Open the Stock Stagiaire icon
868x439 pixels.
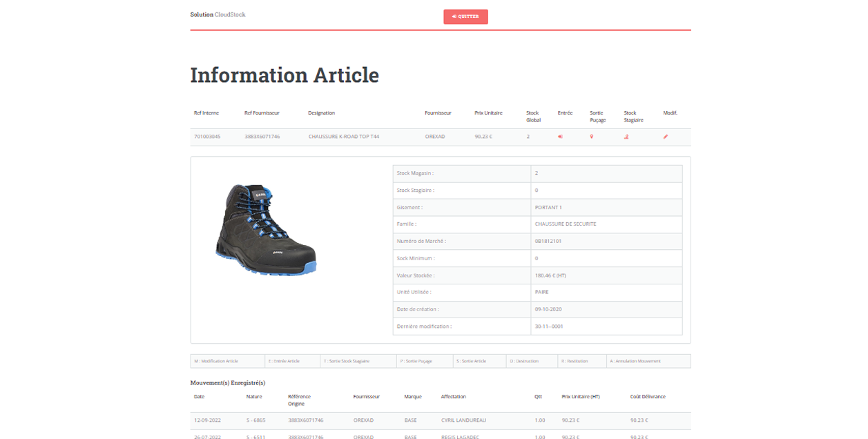(x=626, y=137)
